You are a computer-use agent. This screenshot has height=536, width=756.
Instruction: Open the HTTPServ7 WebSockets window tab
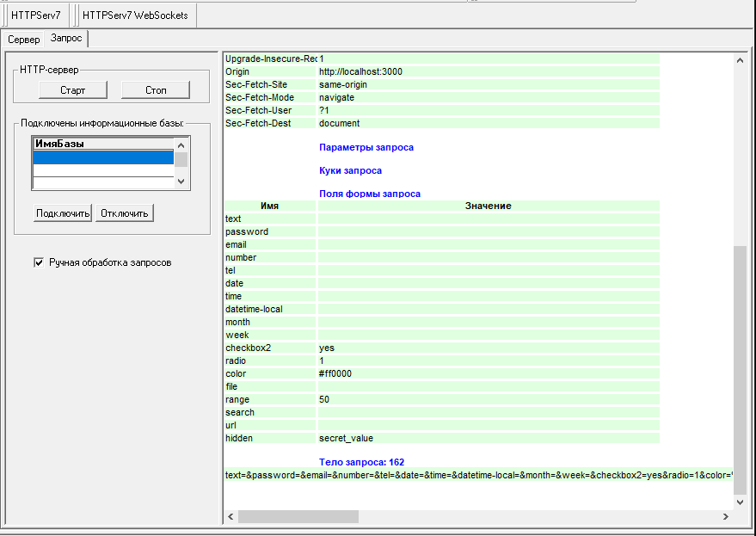point(135,15)
